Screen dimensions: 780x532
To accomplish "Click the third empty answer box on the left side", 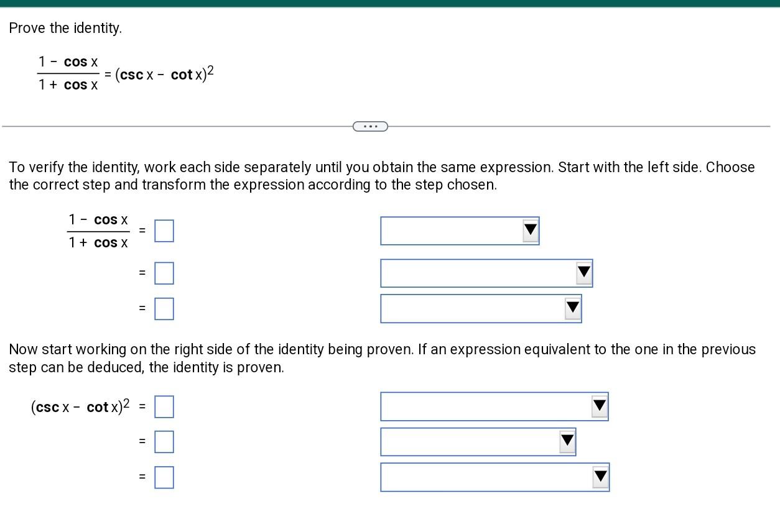I will click(x=164, y=308).
